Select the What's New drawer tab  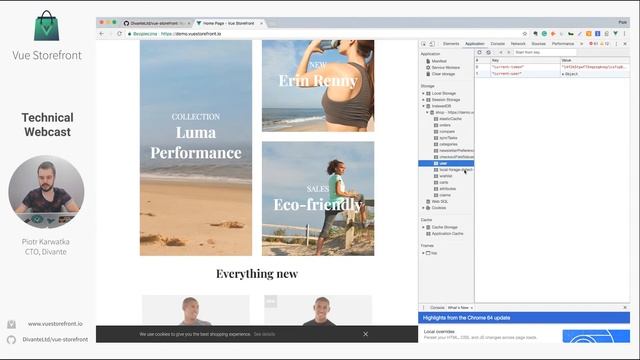(458, 308)
